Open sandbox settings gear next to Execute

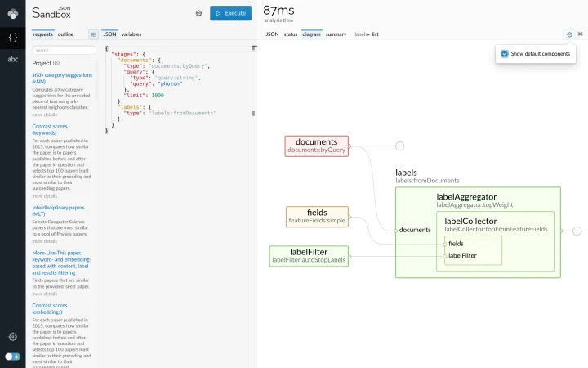click(x=198, y=13)
